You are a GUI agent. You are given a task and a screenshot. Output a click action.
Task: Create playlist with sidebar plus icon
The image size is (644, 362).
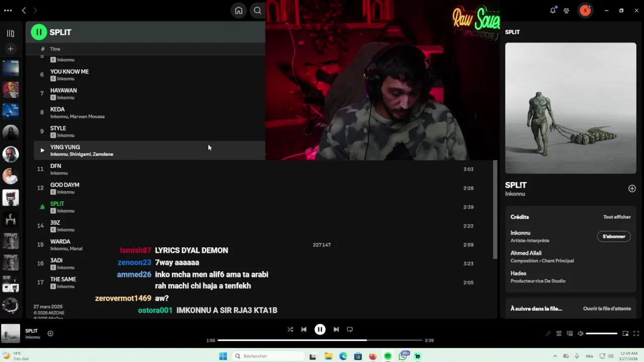(11, 49)
